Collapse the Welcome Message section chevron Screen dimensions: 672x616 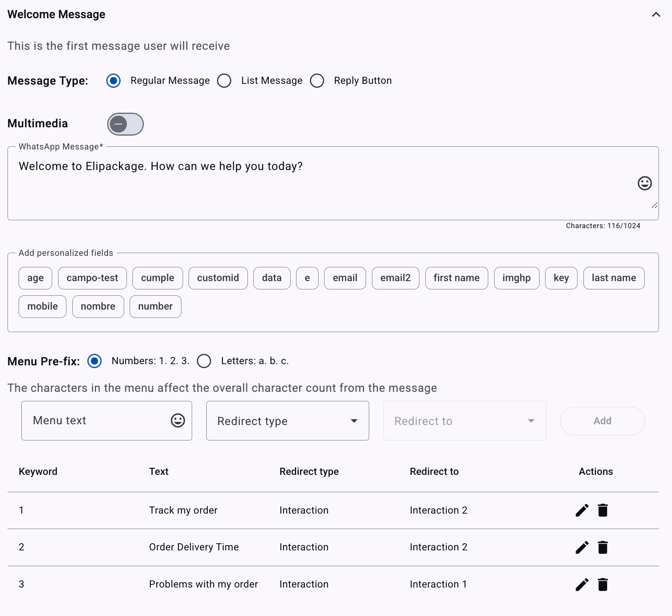click(x=656, y=15)
